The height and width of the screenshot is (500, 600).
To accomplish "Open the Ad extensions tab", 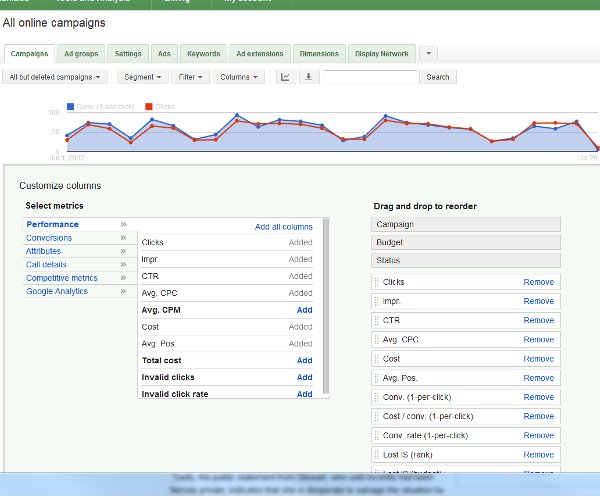I will click(x=260, y=54).
